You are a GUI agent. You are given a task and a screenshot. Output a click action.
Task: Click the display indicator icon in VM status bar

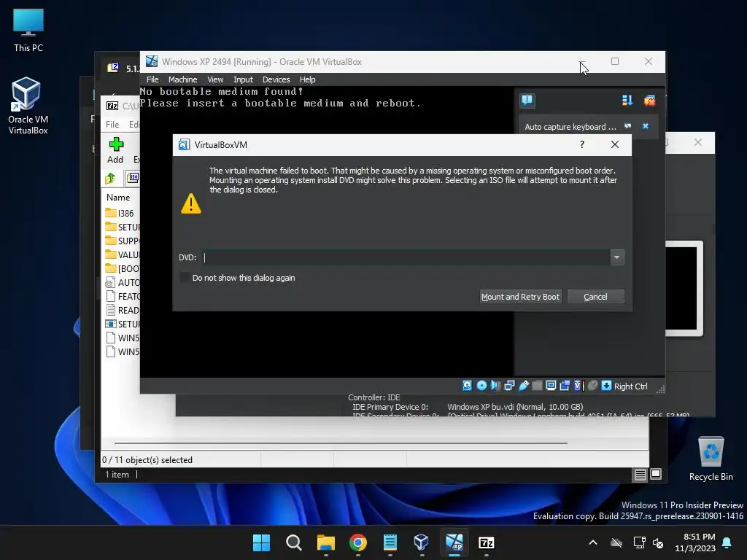551,386
